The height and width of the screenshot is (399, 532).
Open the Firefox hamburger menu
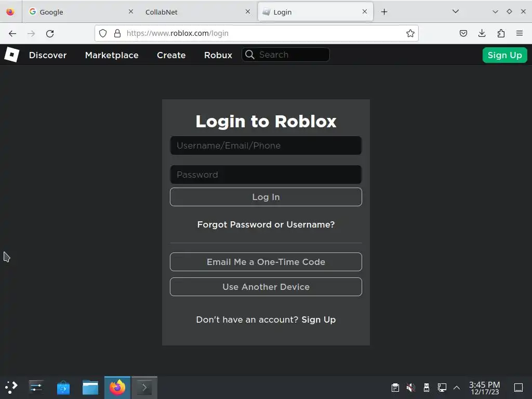520,33
